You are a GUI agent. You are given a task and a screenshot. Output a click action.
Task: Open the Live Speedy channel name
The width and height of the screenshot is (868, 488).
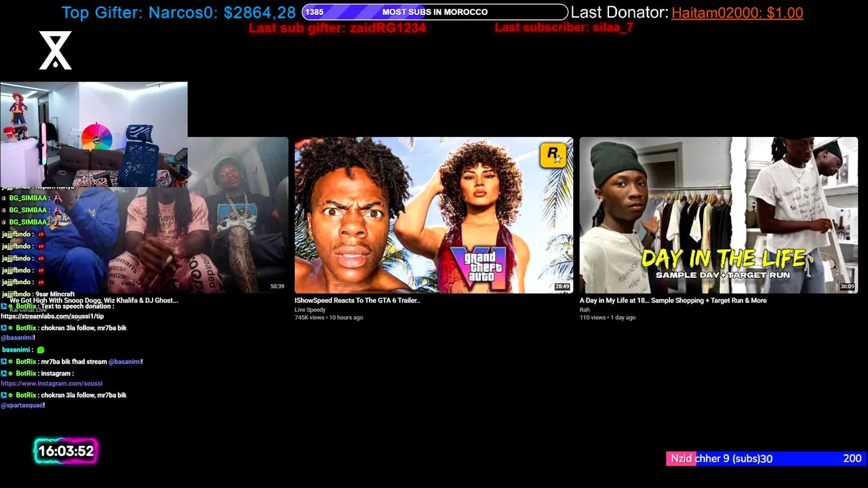pos(310,310)
